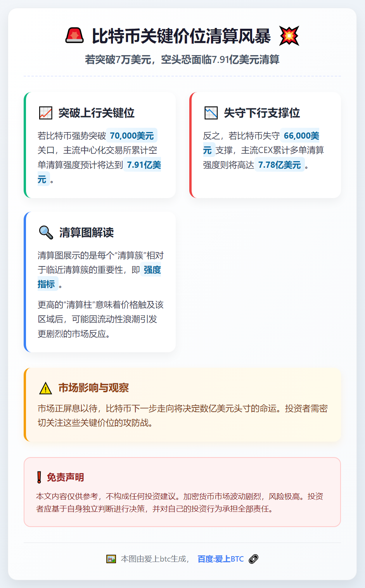Click the heading 免责声明
The height and width of the screenshot is (588, 365).
(x=66, y=477)
